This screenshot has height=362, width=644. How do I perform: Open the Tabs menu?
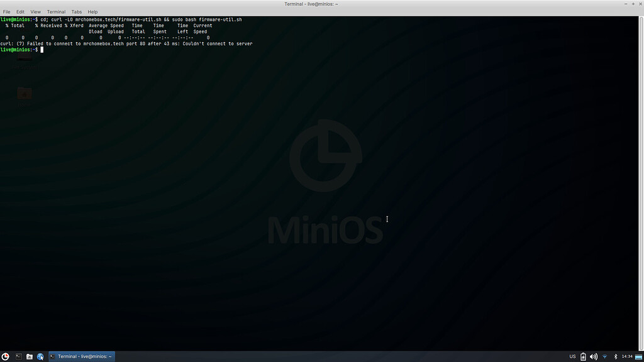(x=77, y=11)
